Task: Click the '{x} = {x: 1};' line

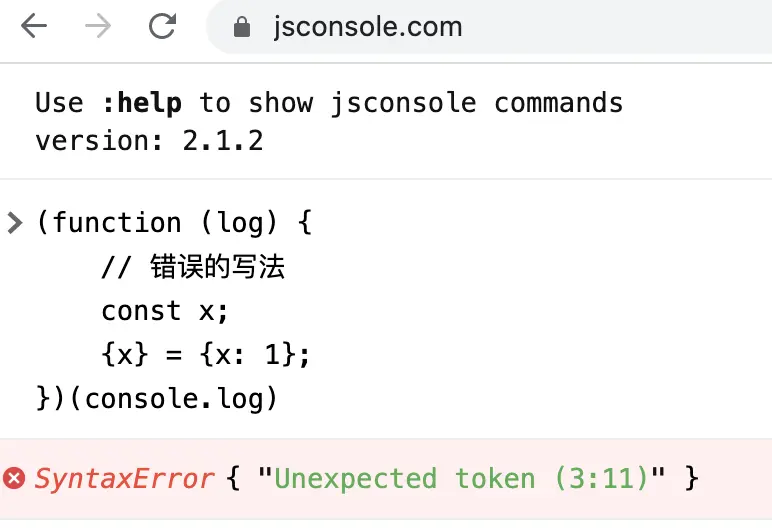Action: point(205,355)
